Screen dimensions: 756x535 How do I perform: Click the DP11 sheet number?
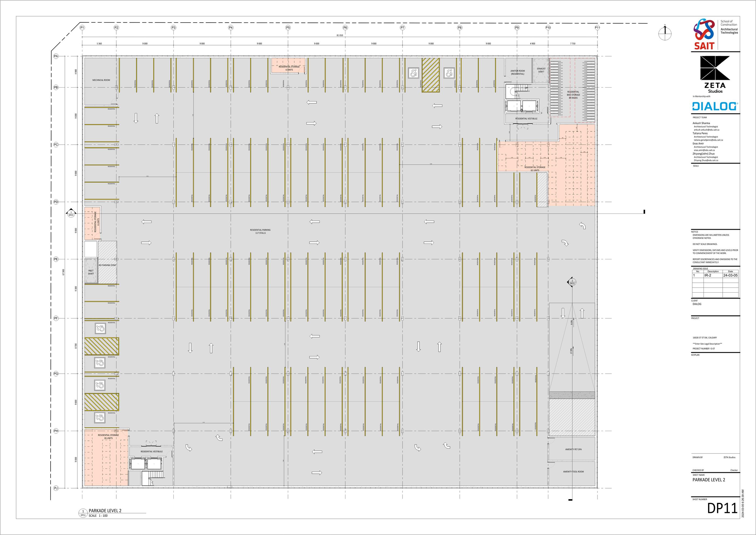coord(722,509)
